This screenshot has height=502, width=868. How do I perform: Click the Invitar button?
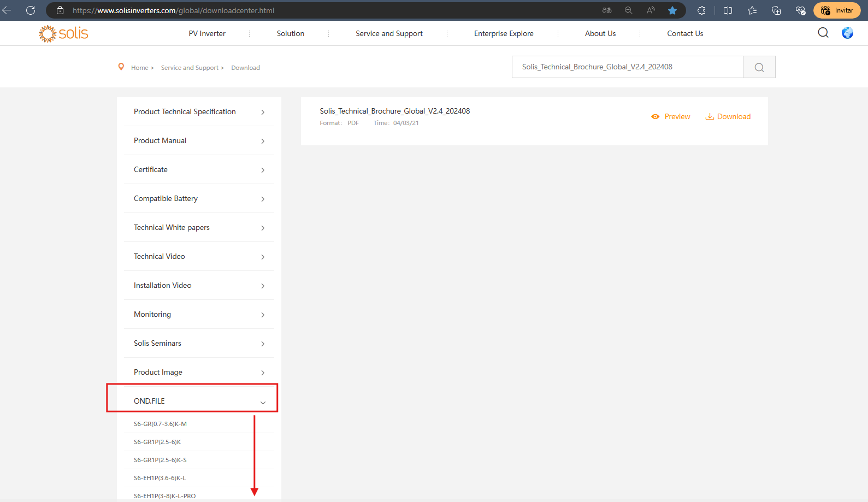coord(837,10)
